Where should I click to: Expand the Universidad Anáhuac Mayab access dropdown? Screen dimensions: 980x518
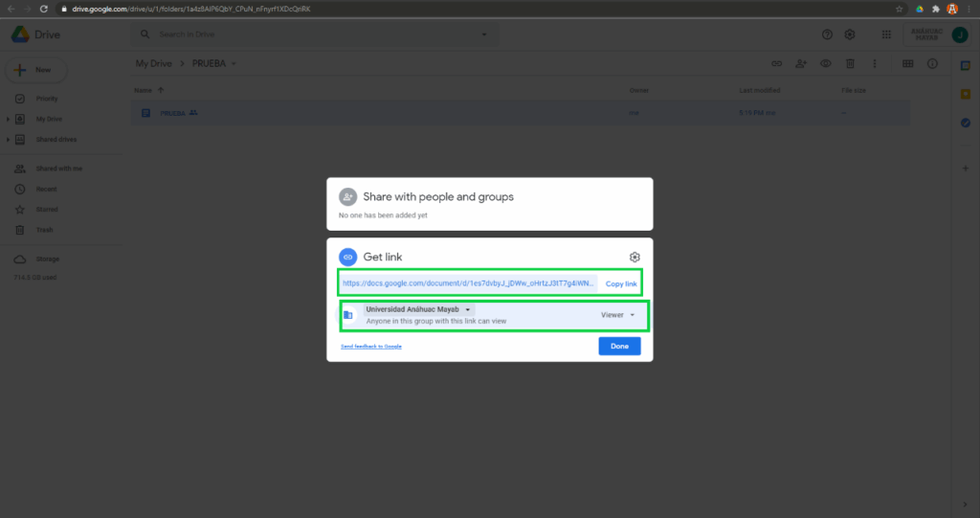pyautogui.click(x=419, y=309)
